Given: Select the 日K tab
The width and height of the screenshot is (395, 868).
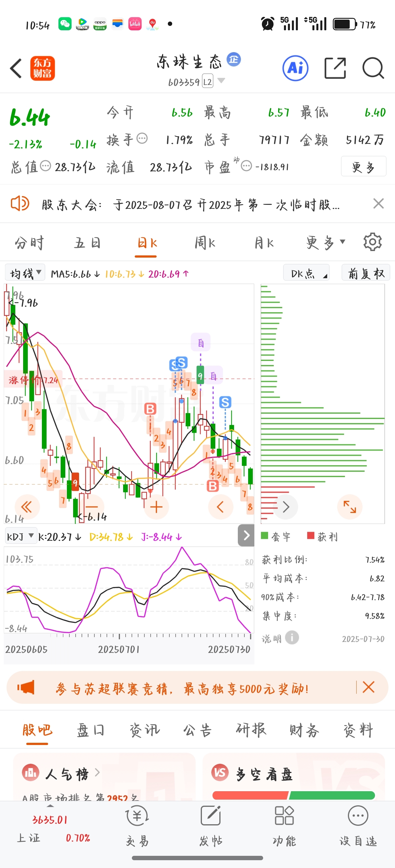Looking at the screenshot, I should (147, 242).
